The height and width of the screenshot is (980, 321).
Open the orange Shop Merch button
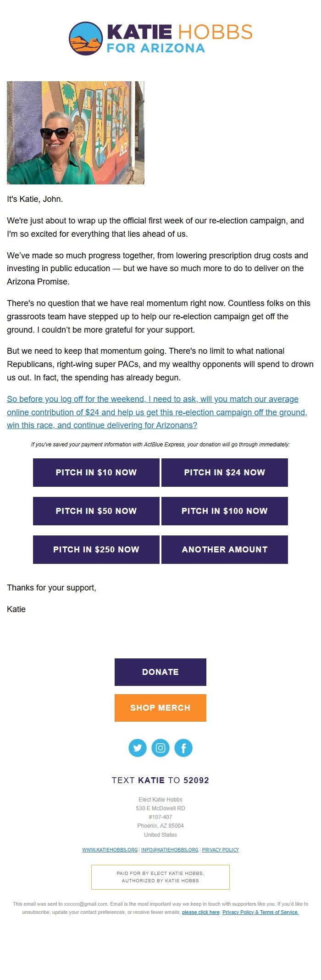(x=160, y=708)
